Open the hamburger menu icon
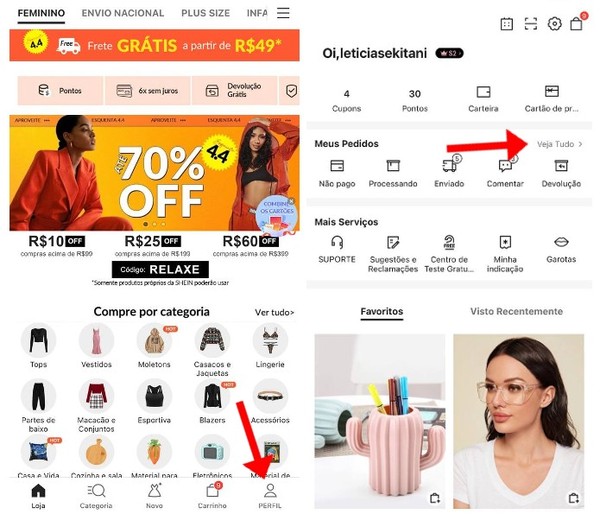The image size is (600, 514). [x=283, y=13]
